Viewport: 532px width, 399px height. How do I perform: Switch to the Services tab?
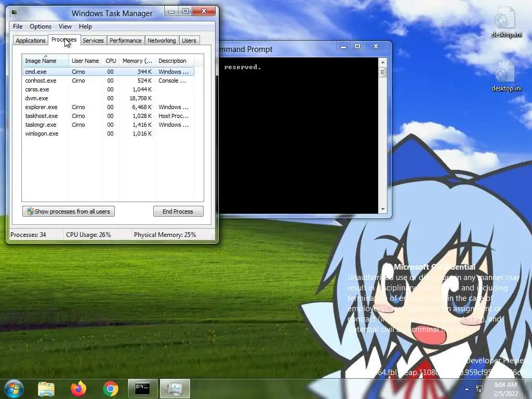[93, 41]
